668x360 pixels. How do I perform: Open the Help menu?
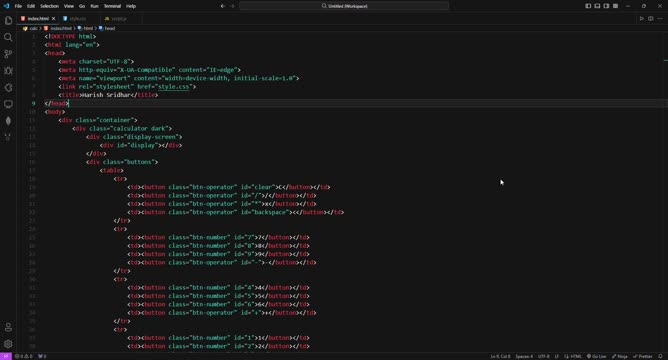(x=131, y=6)
